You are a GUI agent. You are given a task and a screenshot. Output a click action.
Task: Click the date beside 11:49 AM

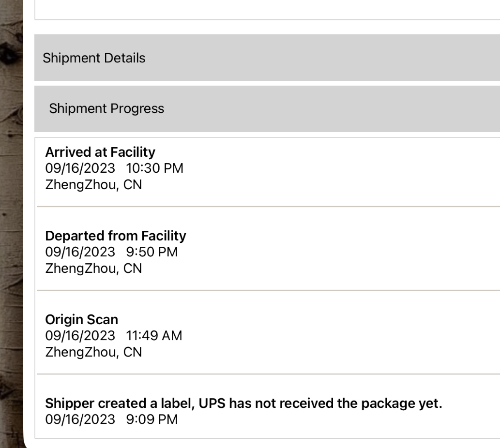pyautogui.click(x=80, y=336)
